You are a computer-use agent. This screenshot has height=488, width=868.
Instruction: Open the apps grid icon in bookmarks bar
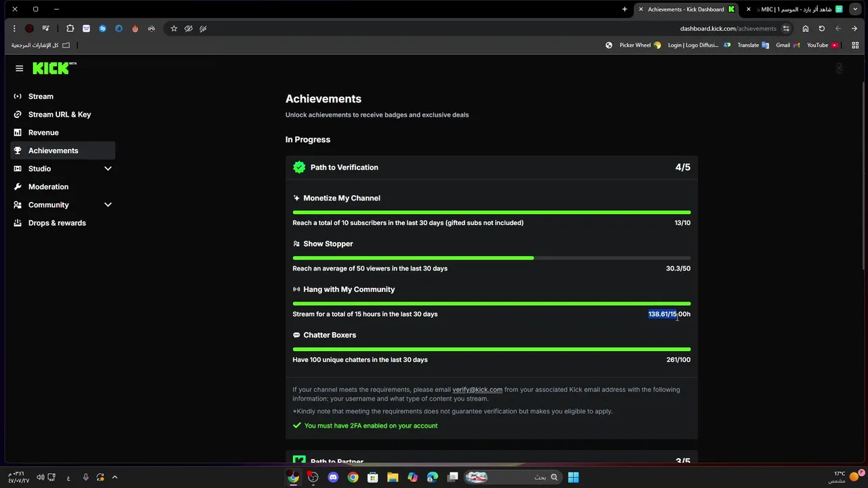pos(855,45)
